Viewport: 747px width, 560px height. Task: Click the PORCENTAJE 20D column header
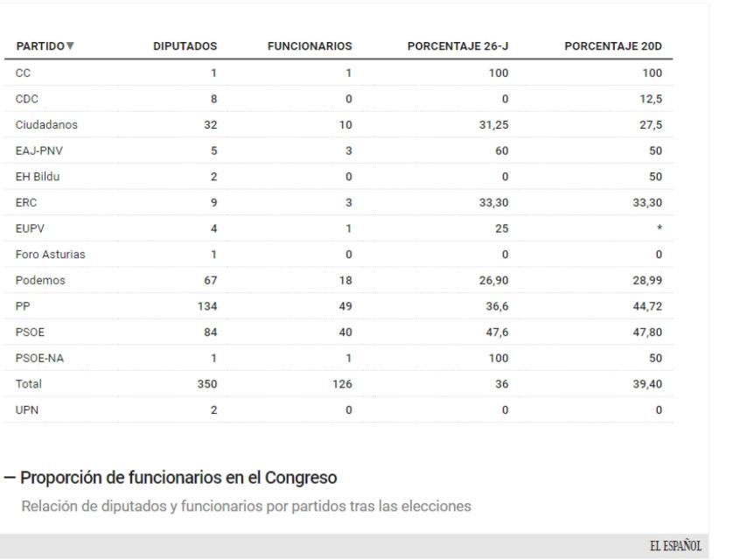[x=613, y=45]
